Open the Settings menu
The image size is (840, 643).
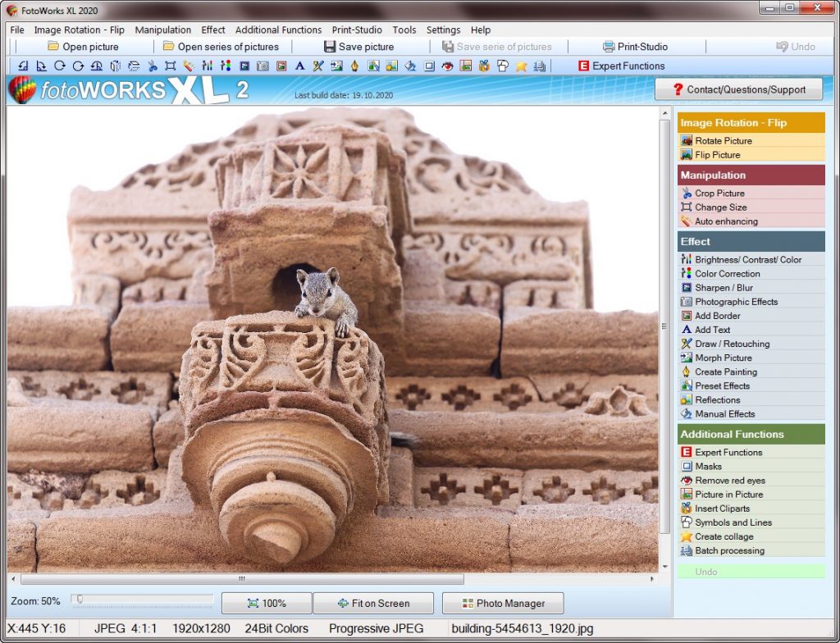[443, 30]
